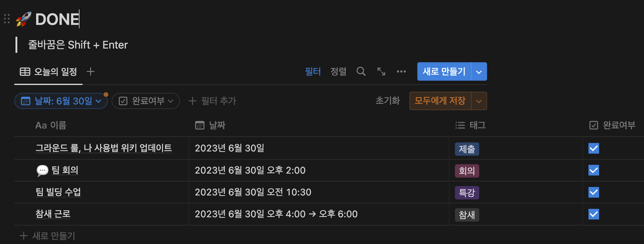This screenshot has width=644, height=244.
Task: Click the plus icon to add a view
Action: [x=90, y=72]
